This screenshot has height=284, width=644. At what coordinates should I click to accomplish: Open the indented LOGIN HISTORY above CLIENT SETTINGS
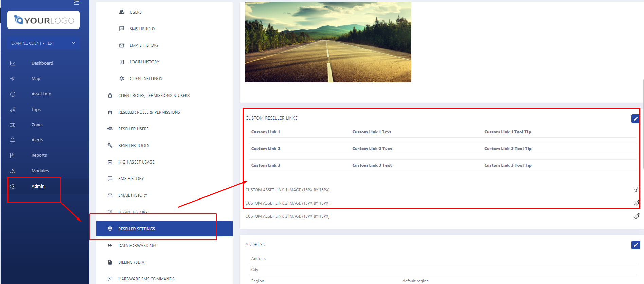click(144, 62)
